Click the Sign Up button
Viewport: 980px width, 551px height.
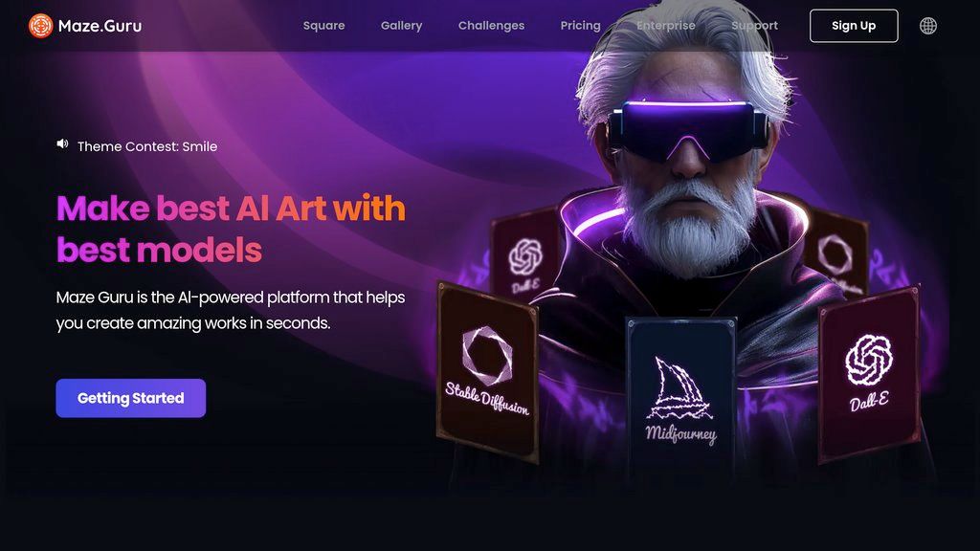(x=854, y=26)
